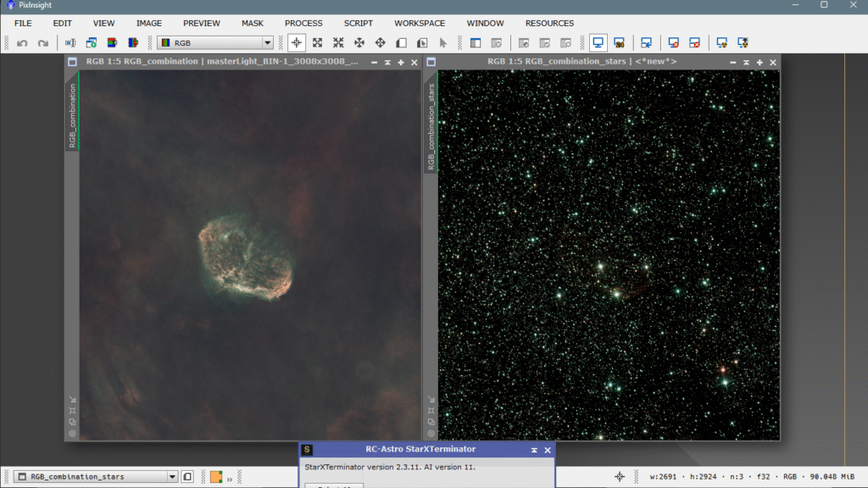This screenshot has height=488, width=868.
Task: Click the star field in RGB_combination_stars image
Action: (x=609, y=254)
